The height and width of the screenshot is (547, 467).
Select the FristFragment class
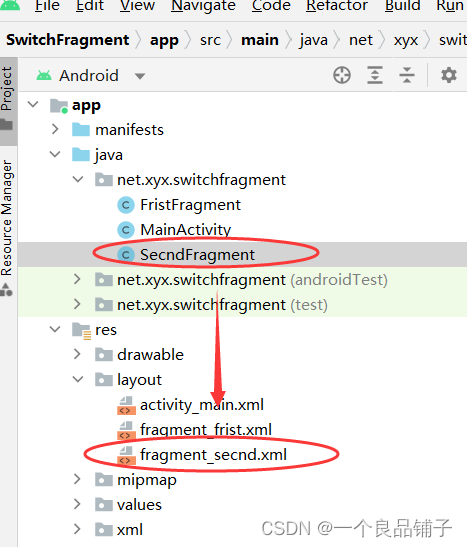190,205
